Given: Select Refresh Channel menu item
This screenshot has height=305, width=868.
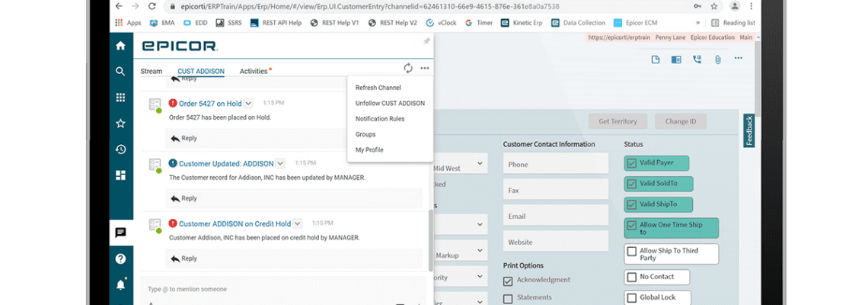Looking at the screenshot, I should click(378, 88).
